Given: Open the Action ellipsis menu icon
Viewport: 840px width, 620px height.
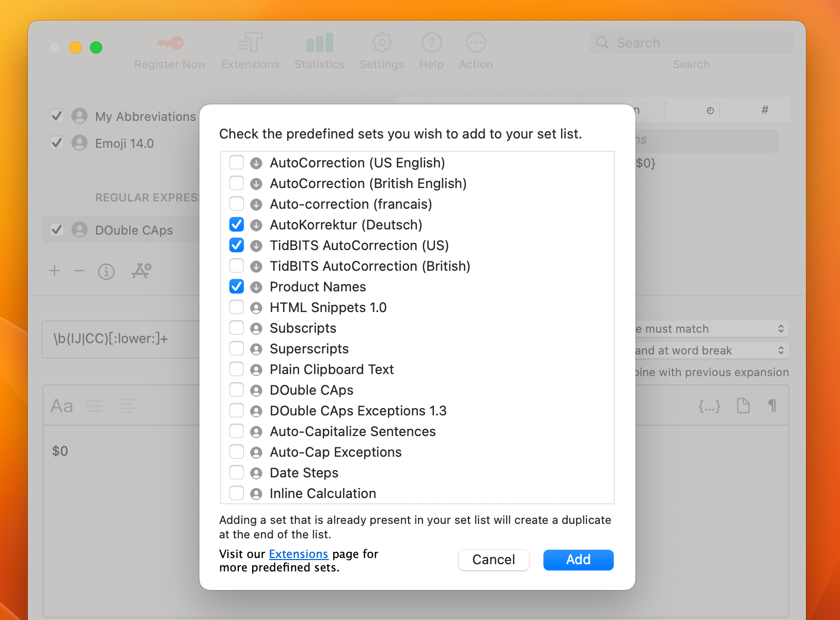Looking at the screenshot, I should pyautogui.click(x=476, y=43).
